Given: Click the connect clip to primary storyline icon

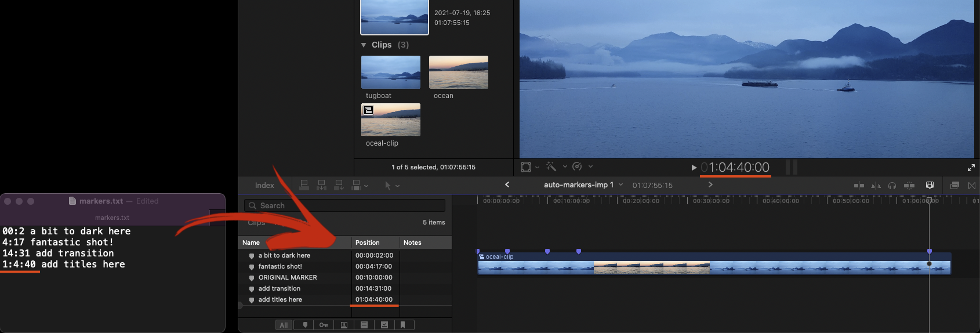Looking at the screenshot, I should [x=304, y=185].
